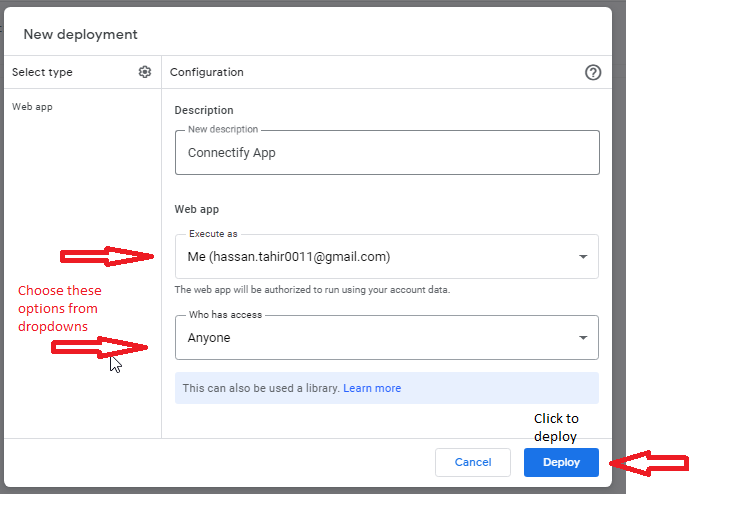
Task: Click the account data authorization helper text
Action: 312,290
